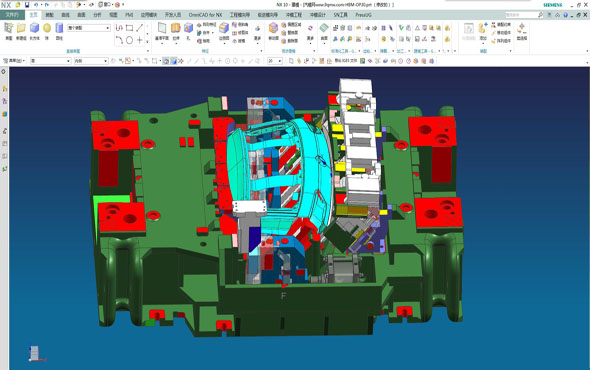Select the Rectangle sketch curve tool

click(129, 28)
